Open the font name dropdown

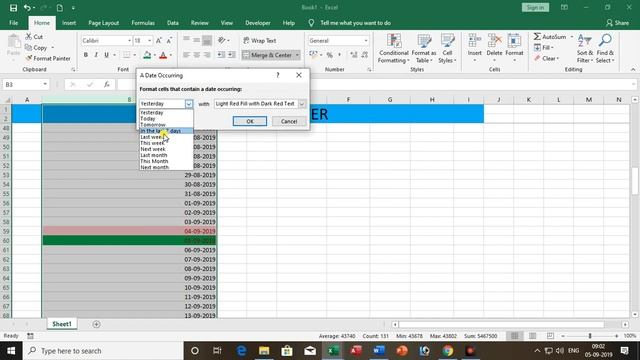pos(129,40)
